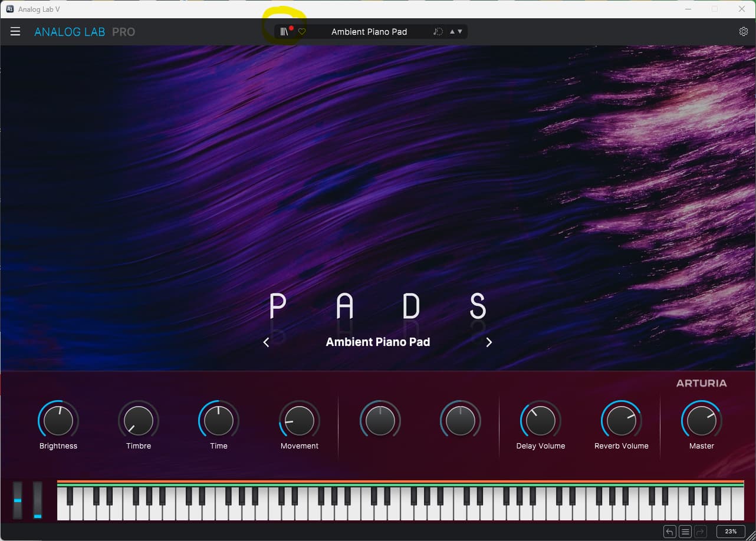Image resolution: width=756 pixels, height=541 pixels.
Task: Click the sound note icon in preset bar
Action: 438,32
